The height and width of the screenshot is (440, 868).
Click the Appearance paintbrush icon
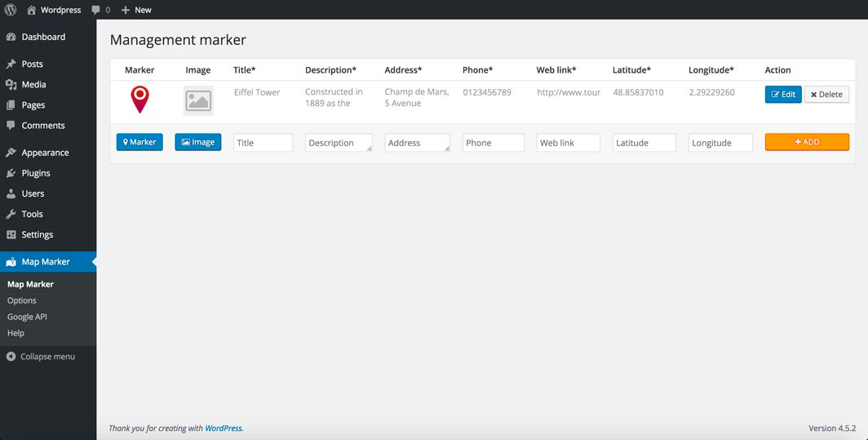pos(11,153)
